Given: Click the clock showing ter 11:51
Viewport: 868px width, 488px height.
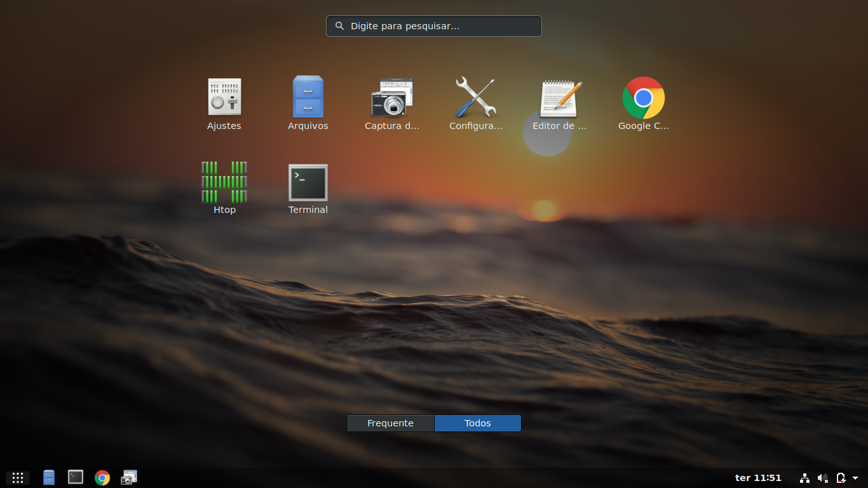Looking at the screenshot, I should [x=758, y=477].
